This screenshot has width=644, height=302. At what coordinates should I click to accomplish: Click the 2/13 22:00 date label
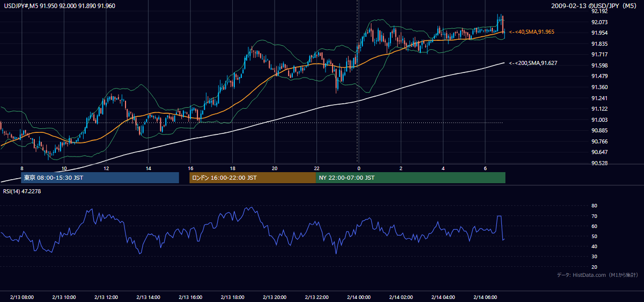(x=316, y=297)
